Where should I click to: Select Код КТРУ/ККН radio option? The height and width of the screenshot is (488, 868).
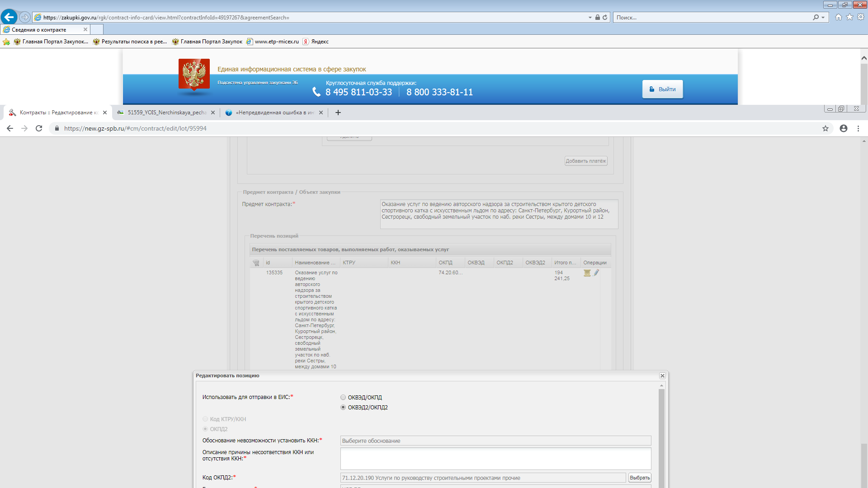[x=205, y=419]
